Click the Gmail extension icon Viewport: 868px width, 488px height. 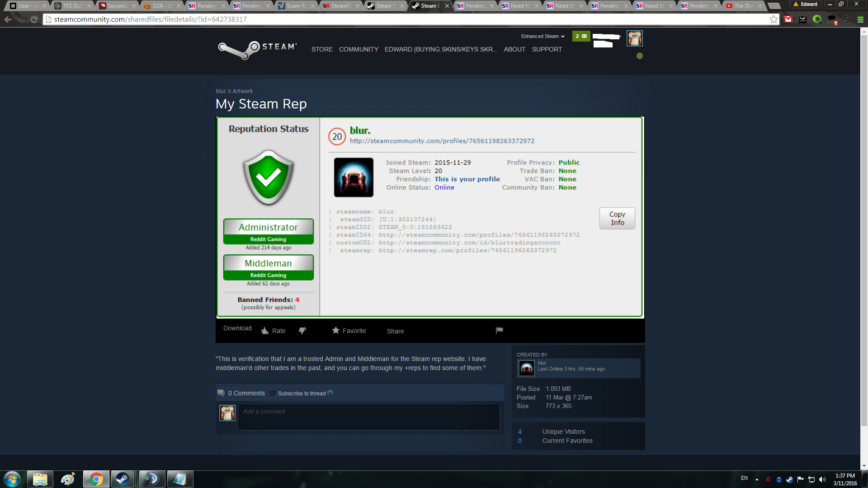788,19
